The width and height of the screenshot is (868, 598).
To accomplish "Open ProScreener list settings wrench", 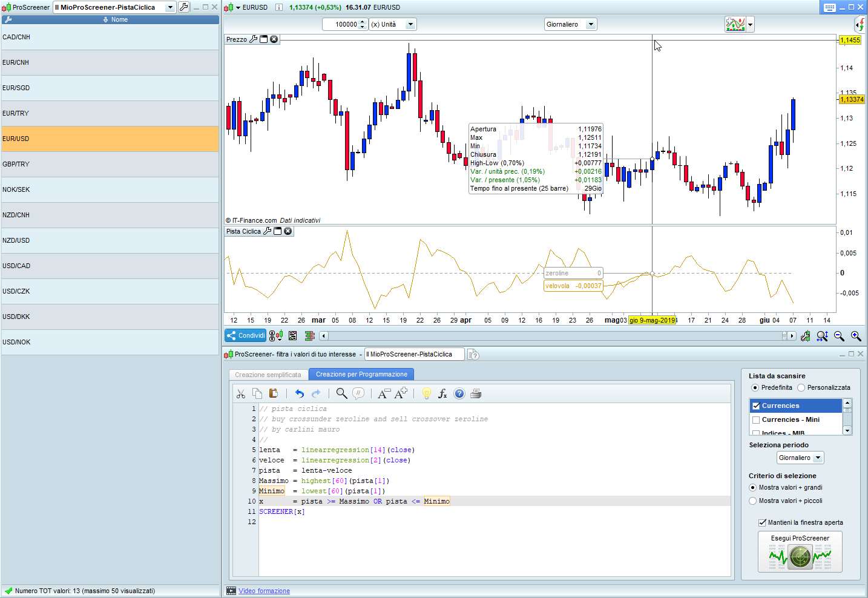I will [x=183, y=7].
